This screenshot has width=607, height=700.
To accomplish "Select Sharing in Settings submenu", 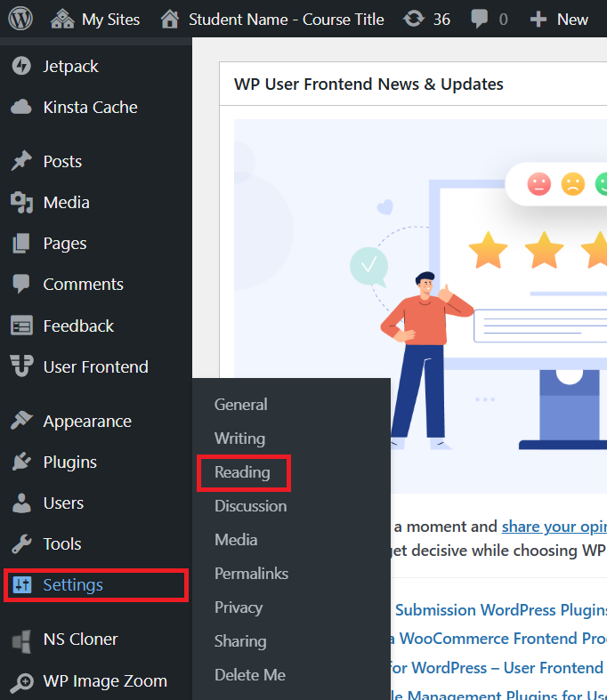I will pos(240,641).
